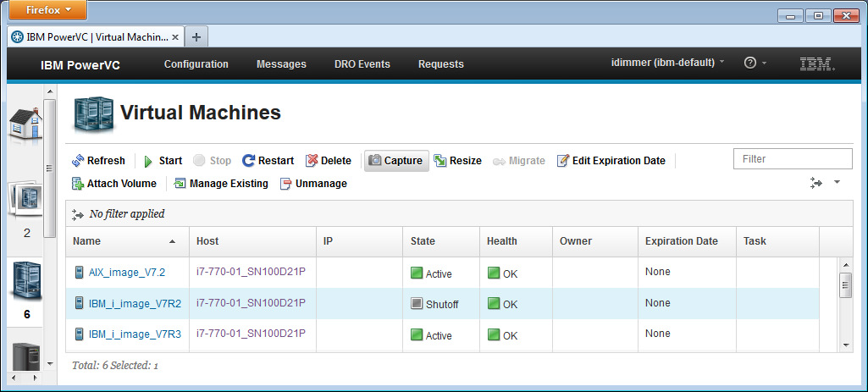This screenshot has height=392, width=868.
Task: Click the filter definition icon near dropdown
Action: 816,183
